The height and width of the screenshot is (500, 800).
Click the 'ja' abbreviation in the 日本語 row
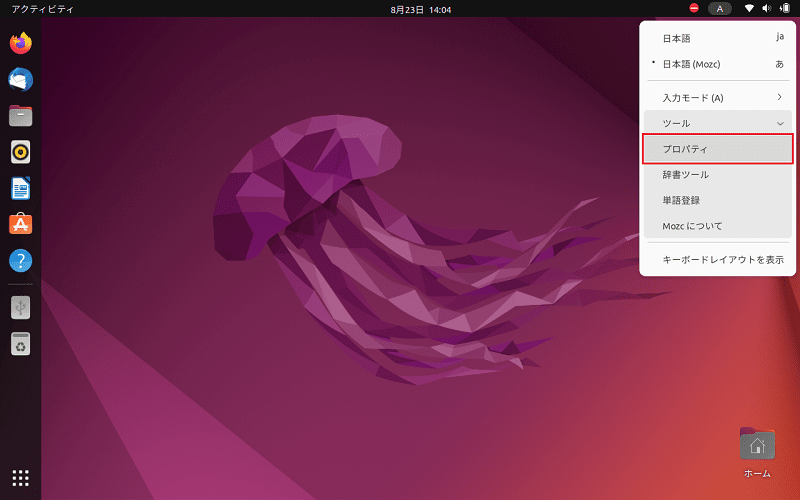780,37
